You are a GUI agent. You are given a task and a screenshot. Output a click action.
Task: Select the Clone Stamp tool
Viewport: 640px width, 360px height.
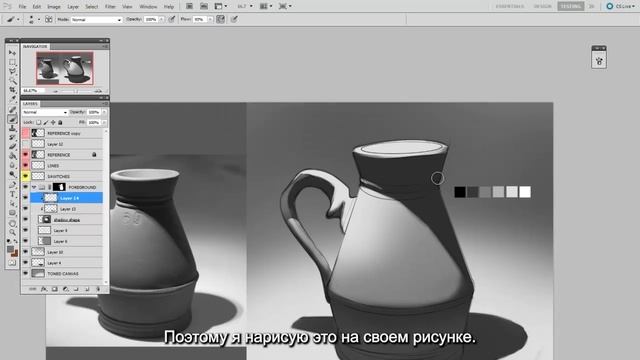pyautogui.click(x=12, y=128)
